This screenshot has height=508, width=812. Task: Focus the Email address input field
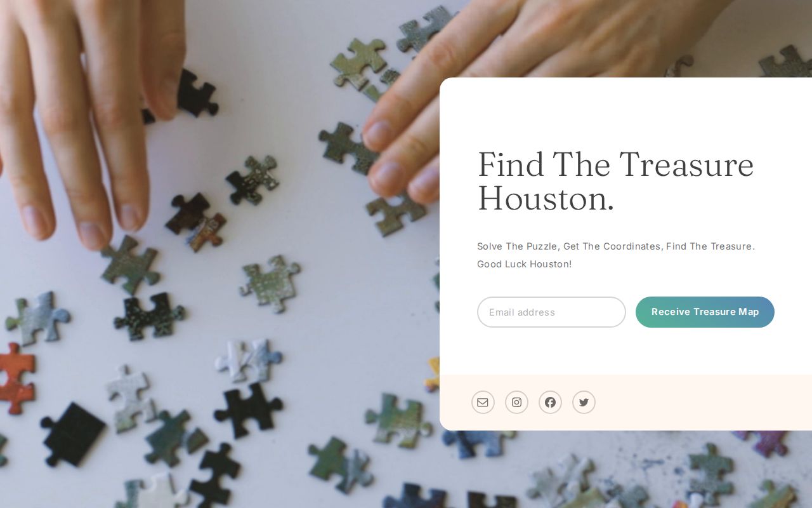(x=551, y=312)
